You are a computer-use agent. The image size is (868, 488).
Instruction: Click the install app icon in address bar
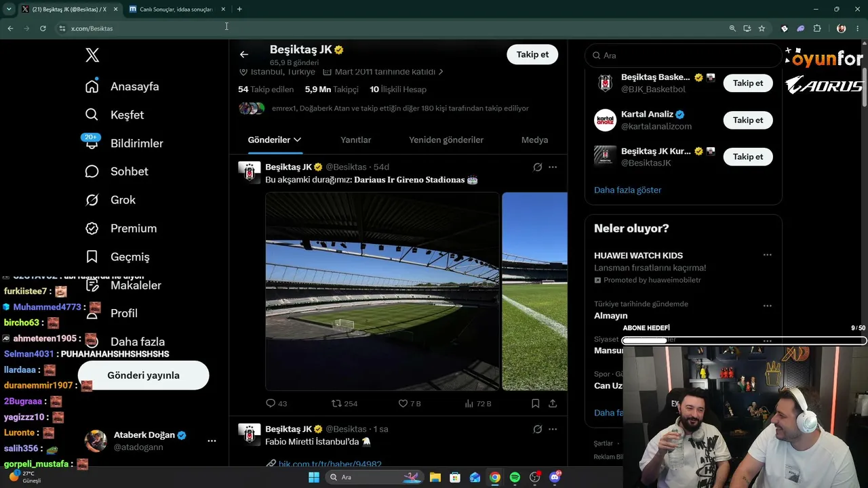[x=747, y=28]
